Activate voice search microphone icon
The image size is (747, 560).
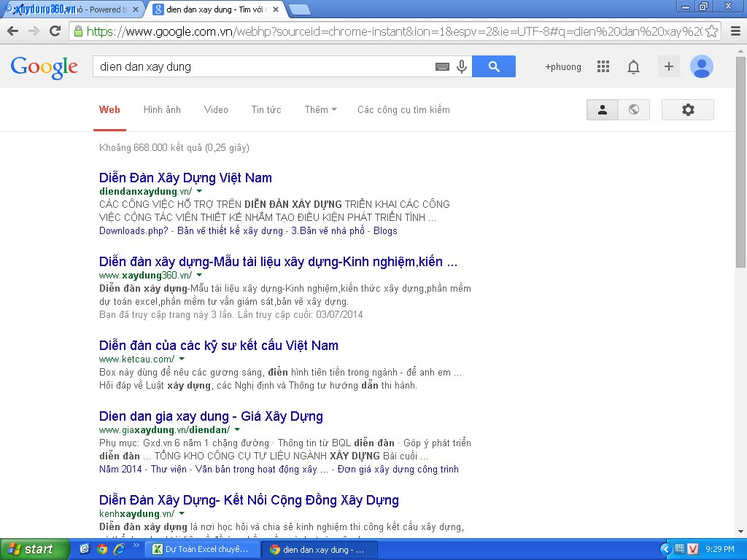(x=462, y=66)
